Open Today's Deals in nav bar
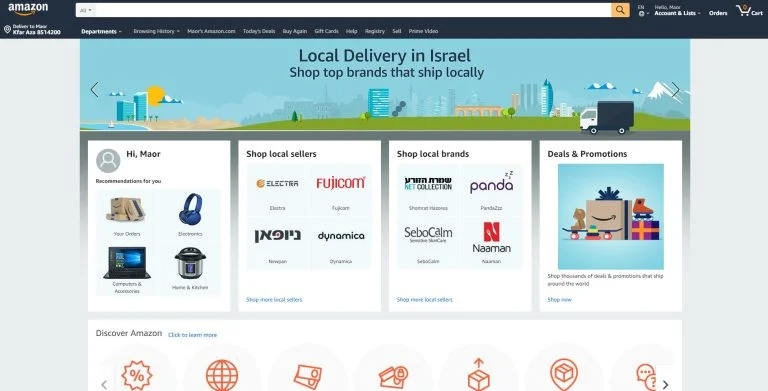 coord(259,31)
